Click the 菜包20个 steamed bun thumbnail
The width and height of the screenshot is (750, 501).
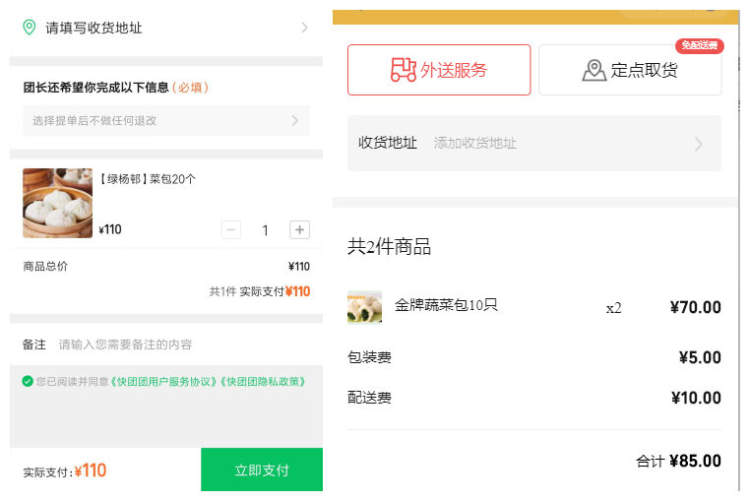(x=57, y=203)
